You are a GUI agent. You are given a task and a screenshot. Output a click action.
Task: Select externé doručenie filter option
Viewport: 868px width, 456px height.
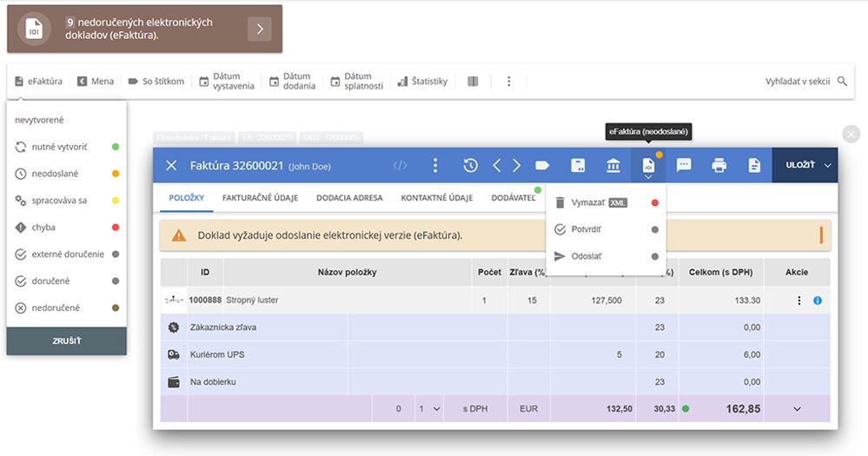(66, 254)
